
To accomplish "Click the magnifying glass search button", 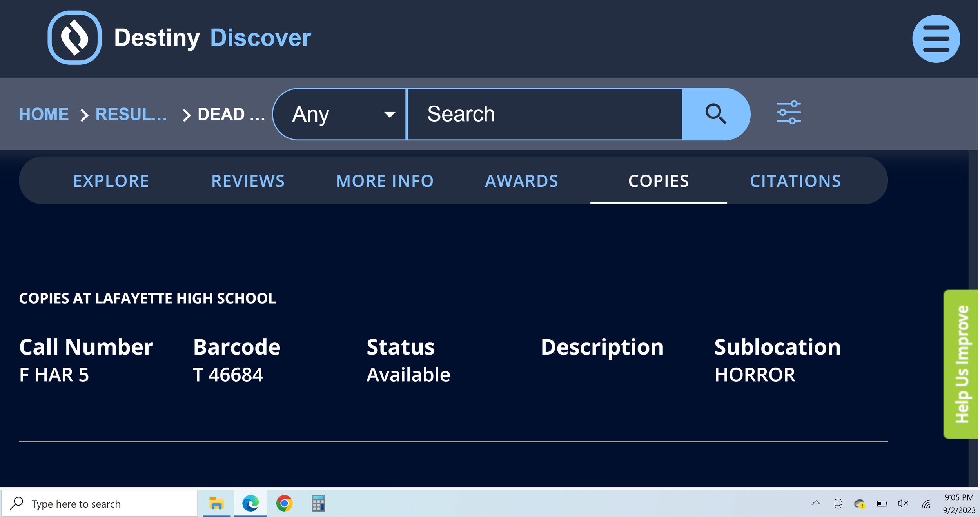I will click(716, 114).
